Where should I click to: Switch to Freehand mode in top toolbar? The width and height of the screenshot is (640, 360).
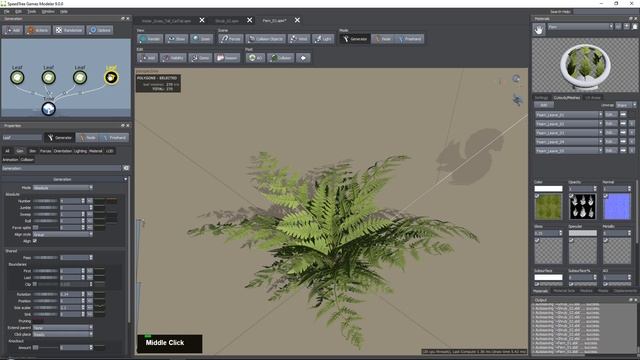[409, 39]
